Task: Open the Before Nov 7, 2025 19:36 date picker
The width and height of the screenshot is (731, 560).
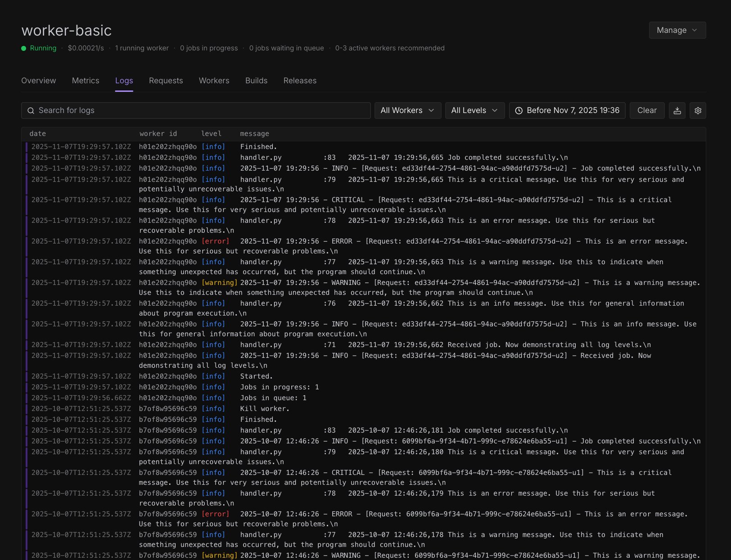Action: (567, 110)
